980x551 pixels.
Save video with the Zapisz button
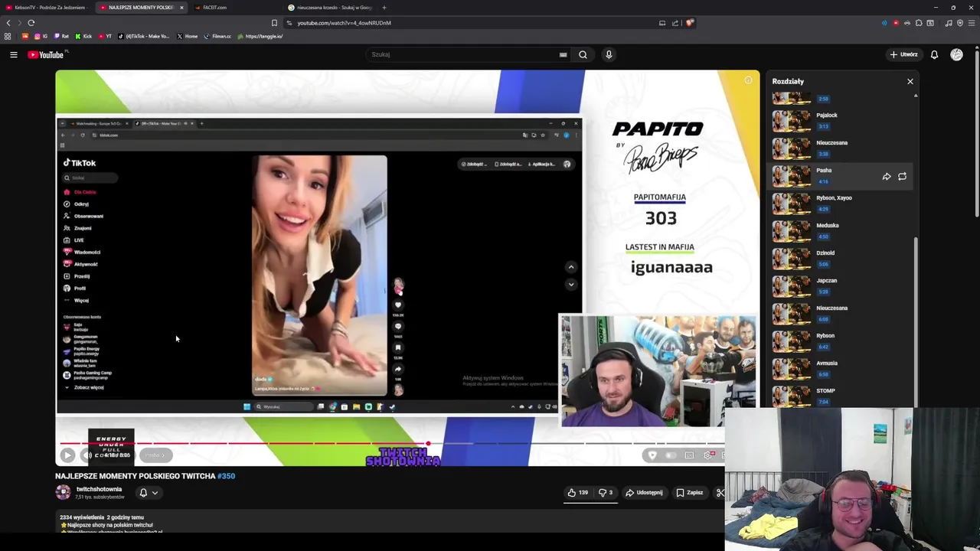689,493
